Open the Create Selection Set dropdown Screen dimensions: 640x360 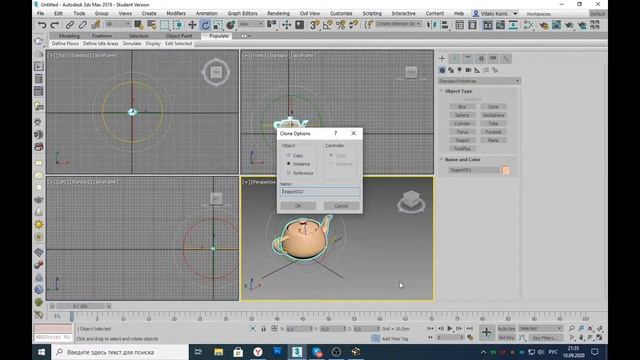point(398,24)
